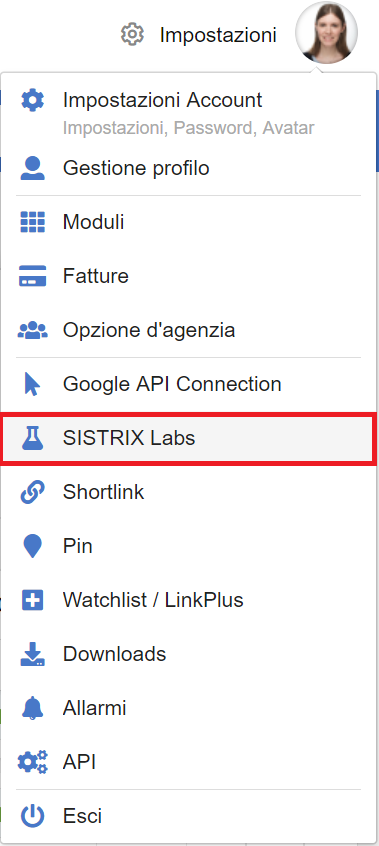The image size is (379, 846).
Task: Open Impostazioni Account text link
Action: [x=163, y=100]
